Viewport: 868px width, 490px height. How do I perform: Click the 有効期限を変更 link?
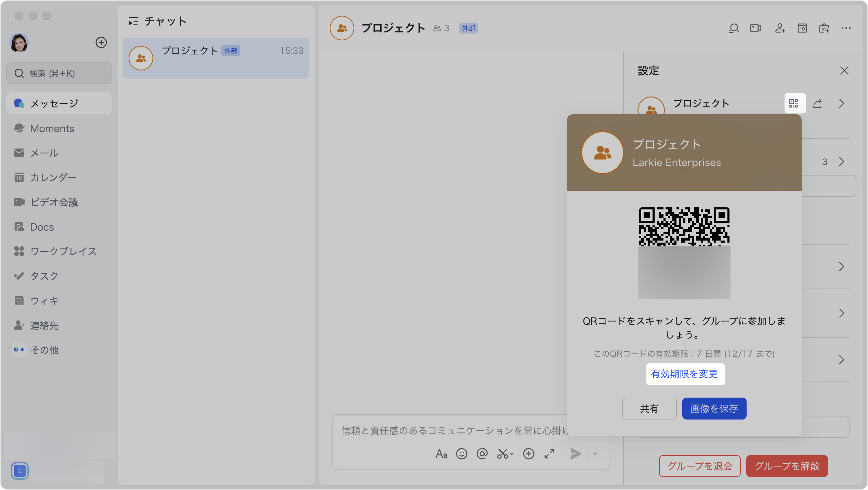[685, 374]
